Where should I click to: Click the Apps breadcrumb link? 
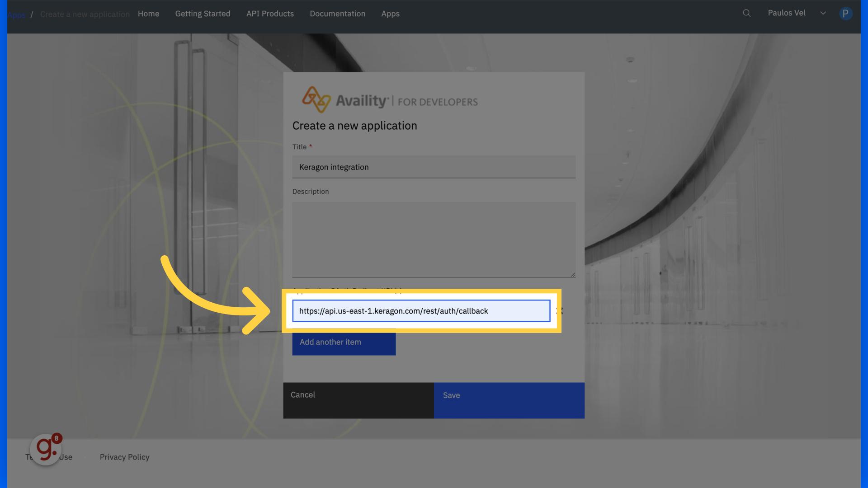pos(17,14)
